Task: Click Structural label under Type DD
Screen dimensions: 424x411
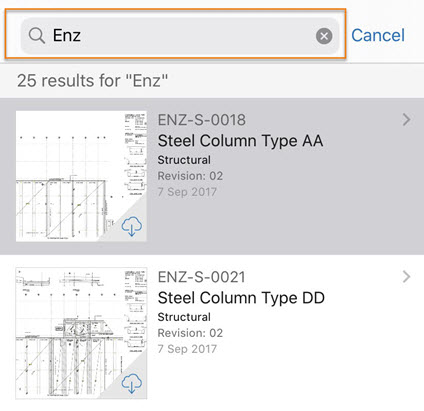Action: pos(184,317)
